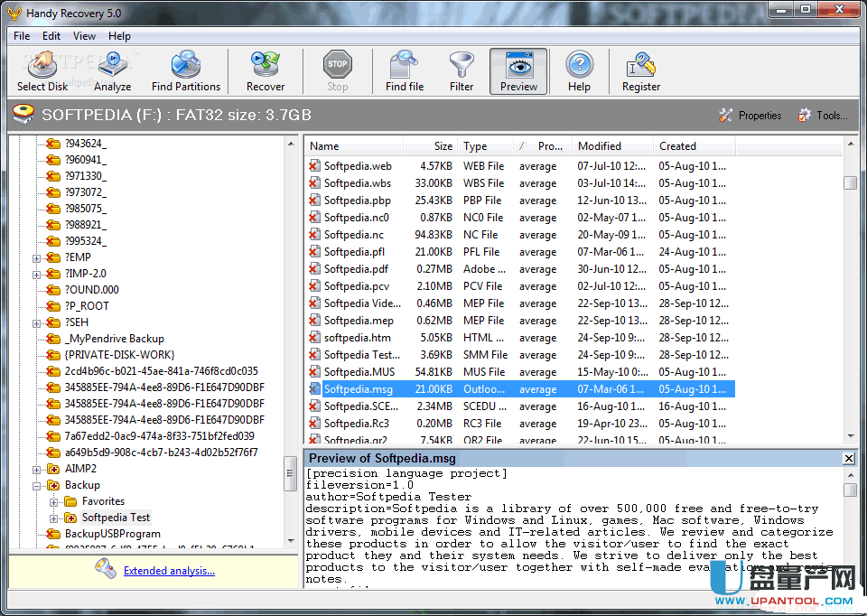This screenshot has width=867, height=616.
Task: Open drive Properties
Action: point(750,116)
